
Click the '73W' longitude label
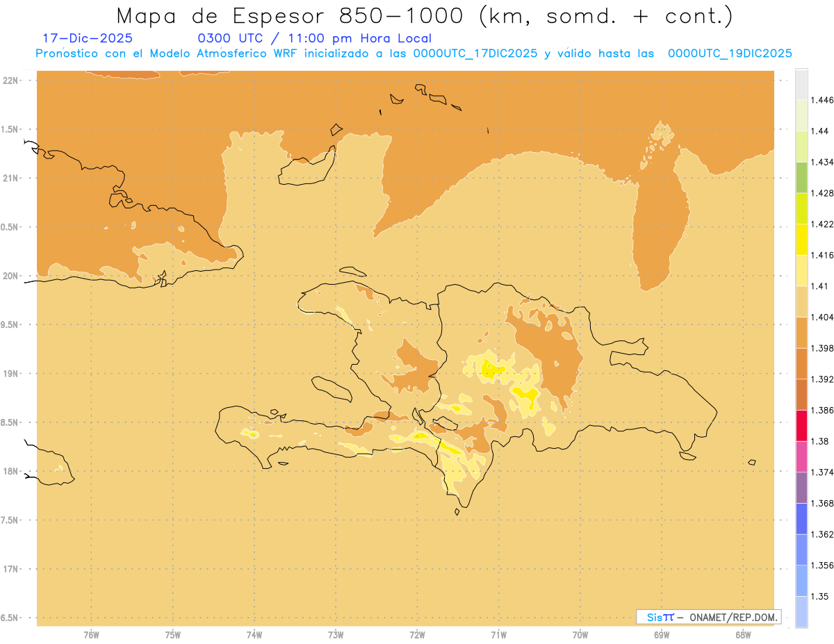tap(336, 635)
